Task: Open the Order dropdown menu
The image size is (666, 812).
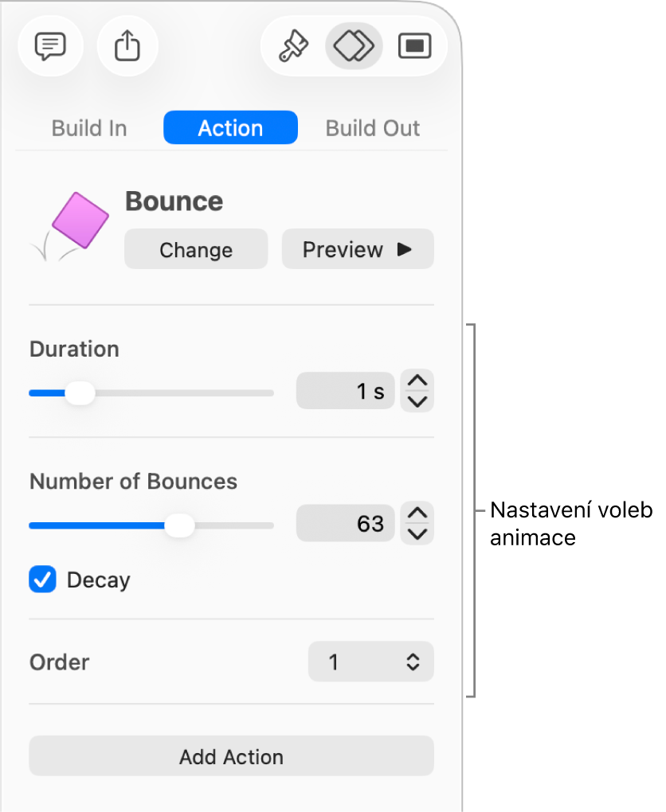Action: (371, 662)
